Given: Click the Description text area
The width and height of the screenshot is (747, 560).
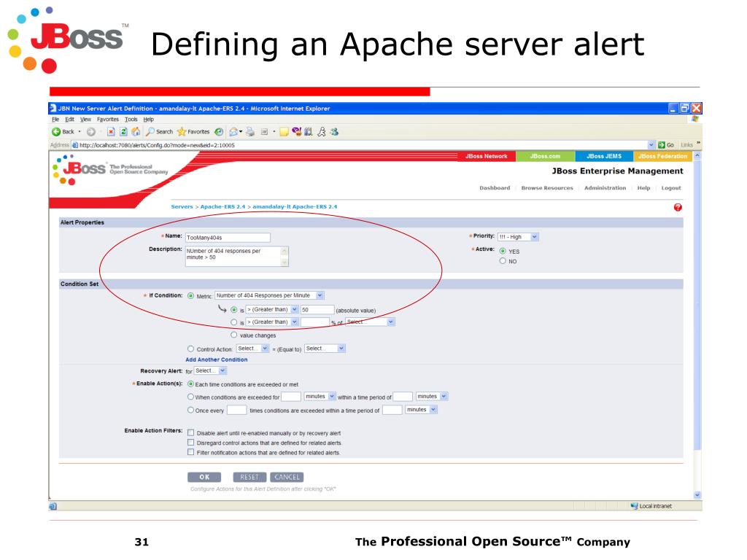Looking at the screenshot, I should coord(237,256).
